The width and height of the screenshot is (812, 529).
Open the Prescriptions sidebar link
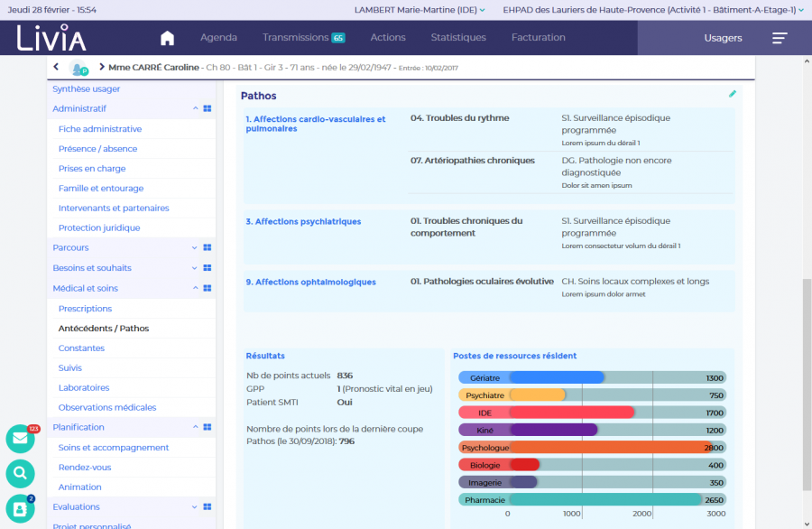coord(85,309)
